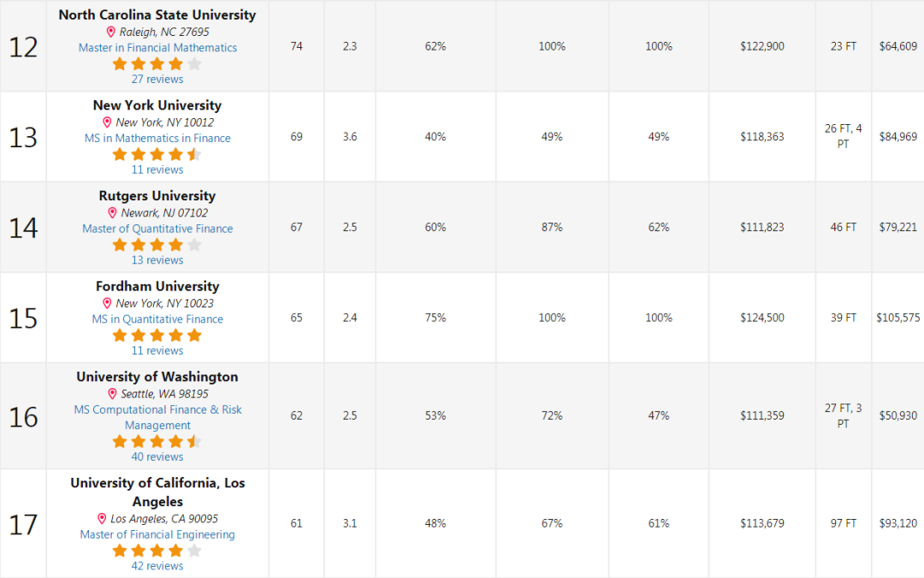This screenshot has width=924, height=578.
Task: Open MS Computational Finance & Risk Management link
Action: pyautogui.click(x=158, y=417)
